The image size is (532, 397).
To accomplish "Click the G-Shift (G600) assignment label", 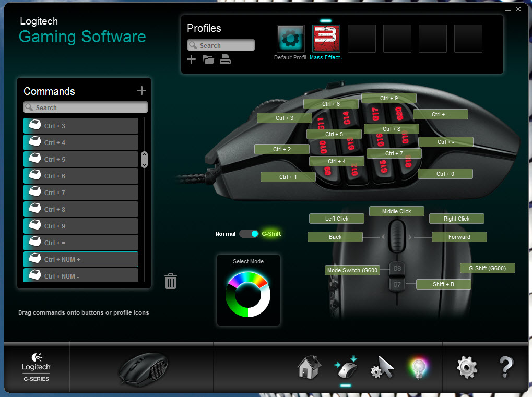I will click(x=488, y=268).
